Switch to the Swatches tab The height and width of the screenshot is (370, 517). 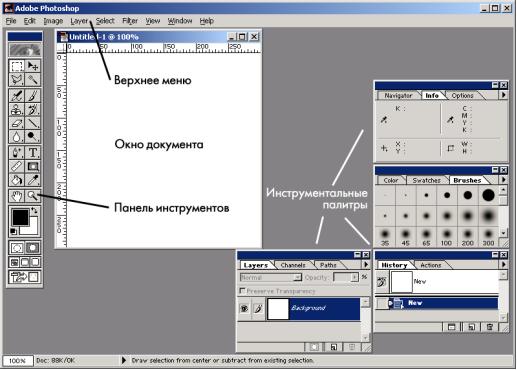click(x=426, y=180)
